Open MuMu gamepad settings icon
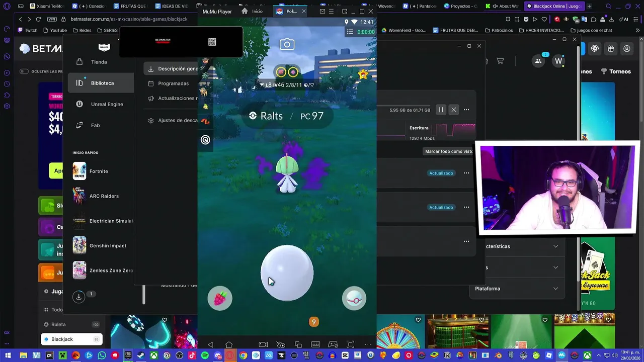 click(x=333, y=344)
